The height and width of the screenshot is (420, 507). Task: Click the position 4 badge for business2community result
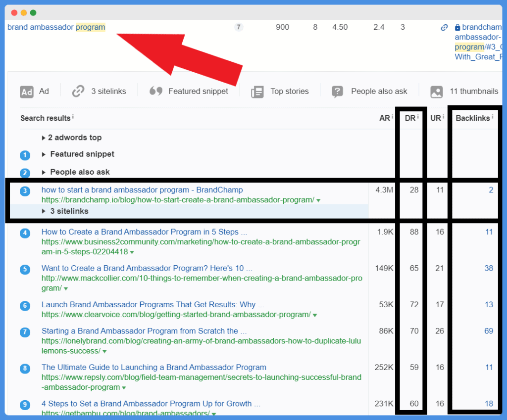(25, 233)
